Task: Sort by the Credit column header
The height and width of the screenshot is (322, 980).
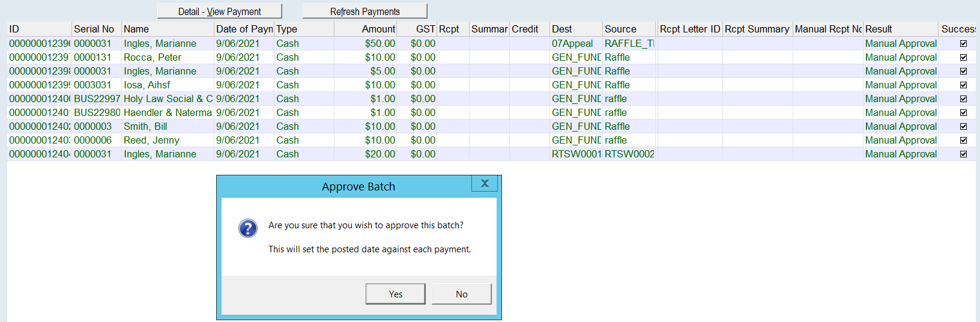Action: (529, 29)
